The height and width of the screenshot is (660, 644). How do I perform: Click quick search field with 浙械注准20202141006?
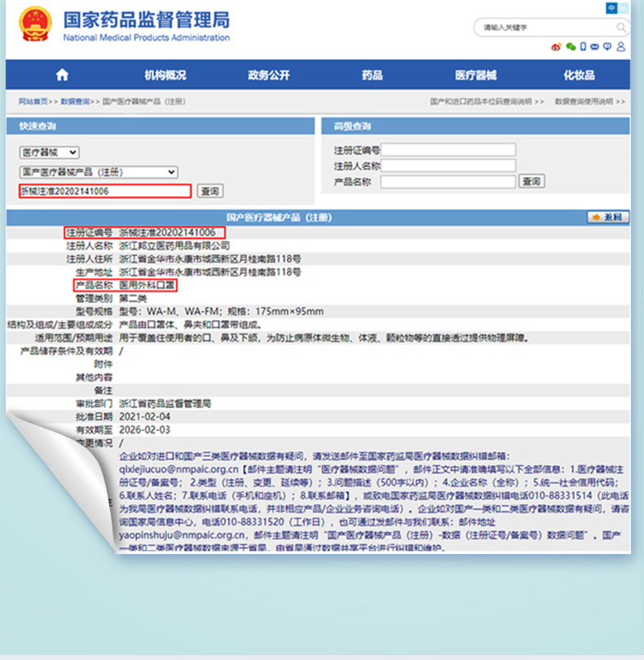105,191
